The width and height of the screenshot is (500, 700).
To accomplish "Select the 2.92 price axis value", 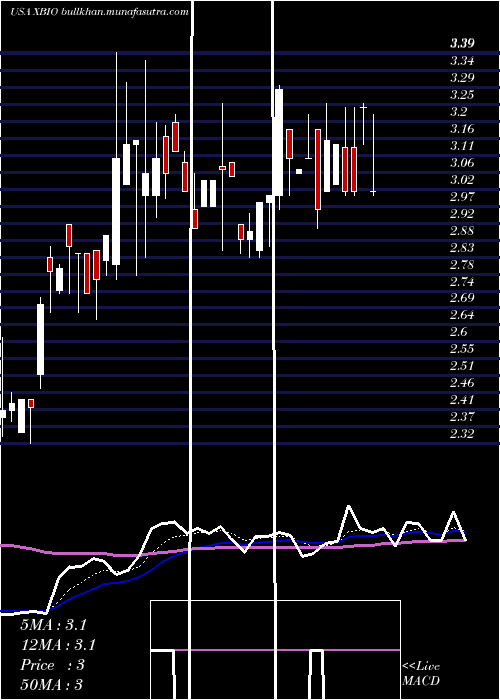I will tap(462, 213).
